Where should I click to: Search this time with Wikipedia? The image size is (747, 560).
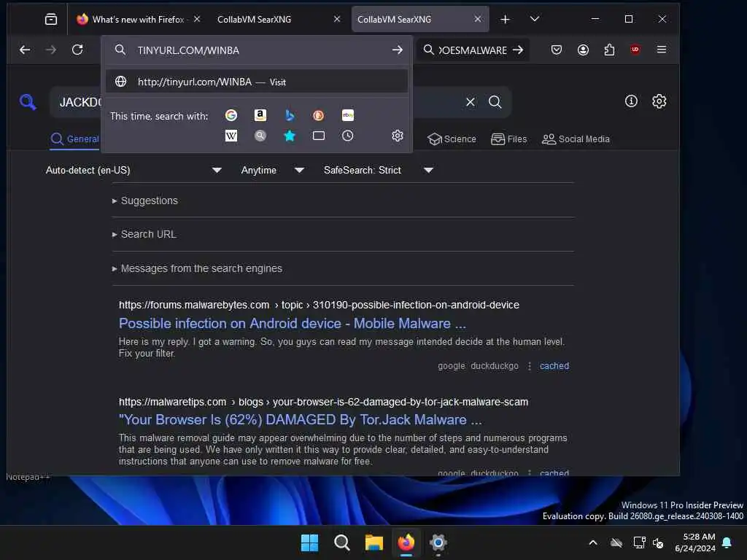231,136
